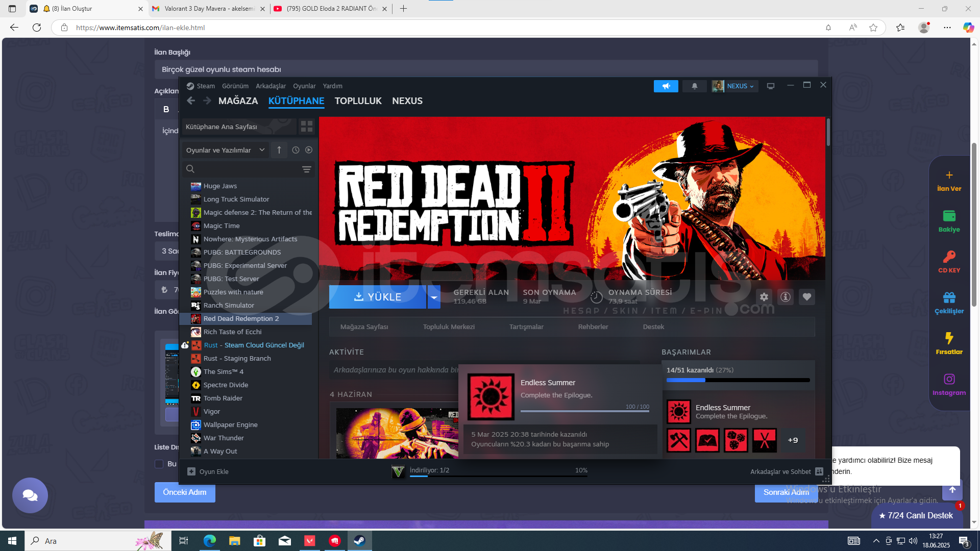Click Kütüphane Ana Sayfası button
Viewport: 980px width, 551px height.
[x=239, y=127]
